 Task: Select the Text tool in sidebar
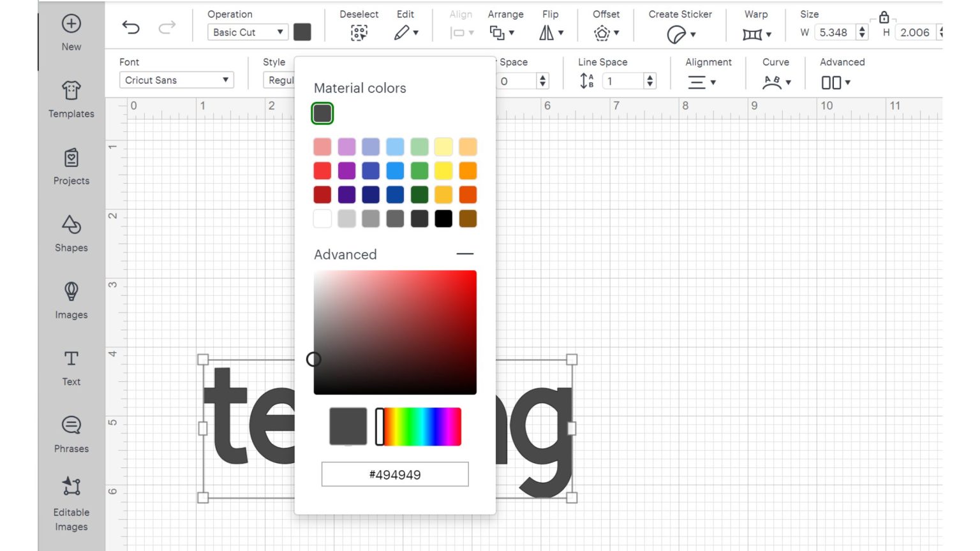71,367
